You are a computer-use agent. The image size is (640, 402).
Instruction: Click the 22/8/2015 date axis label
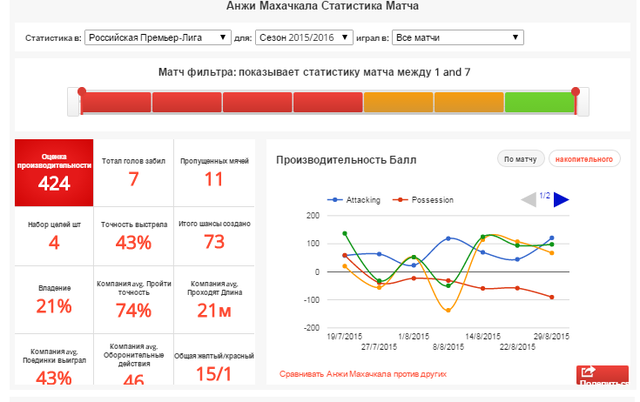(517, 347)
